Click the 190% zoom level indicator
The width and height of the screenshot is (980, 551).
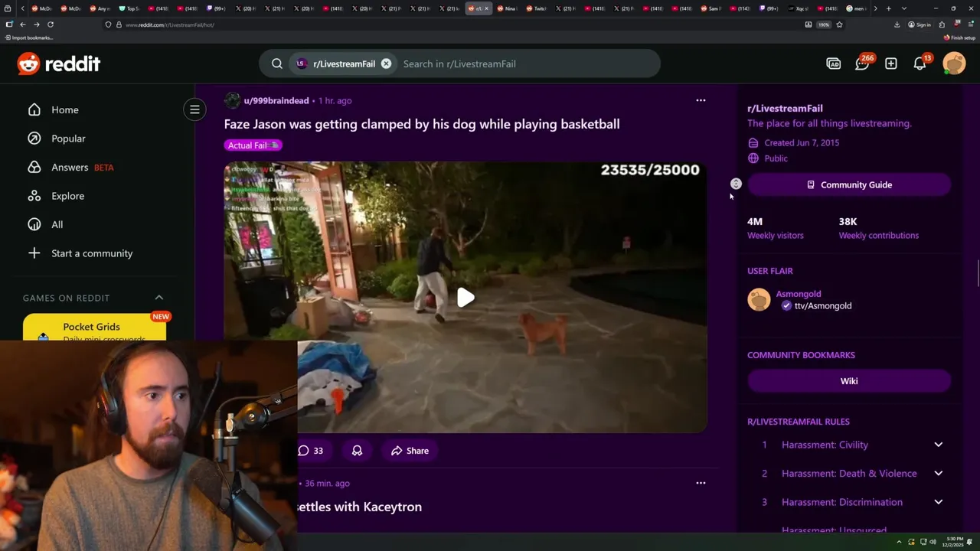point(824,24)
